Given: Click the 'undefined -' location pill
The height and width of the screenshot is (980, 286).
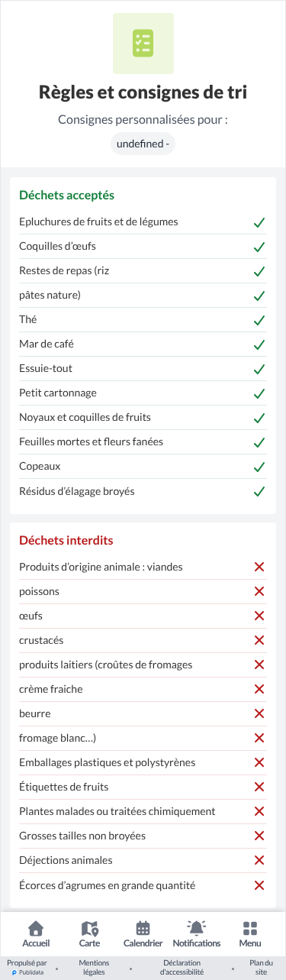Looking at the screenshot, I should click(143, 144).
